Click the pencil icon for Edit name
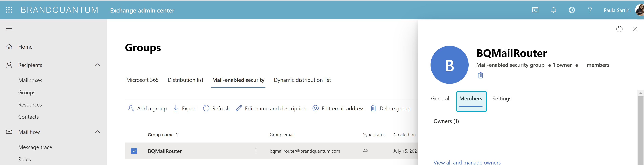644x165 pixels. (239, 108)
